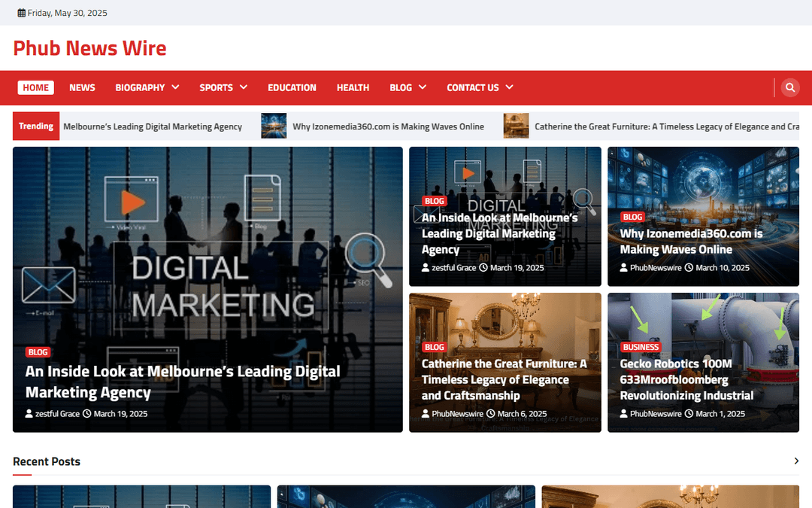812x508 pixels.
Task: Expand the Contact Us dropdown chevron
Action: [510, 87]
